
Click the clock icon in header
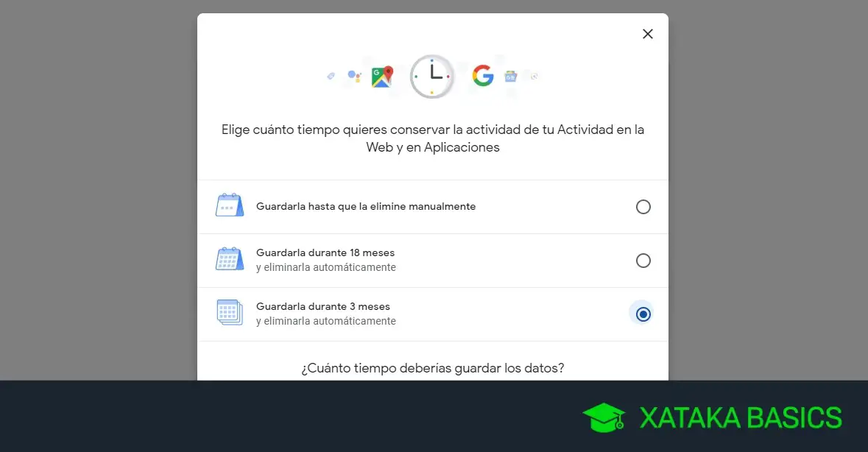(x=432, y=77)
